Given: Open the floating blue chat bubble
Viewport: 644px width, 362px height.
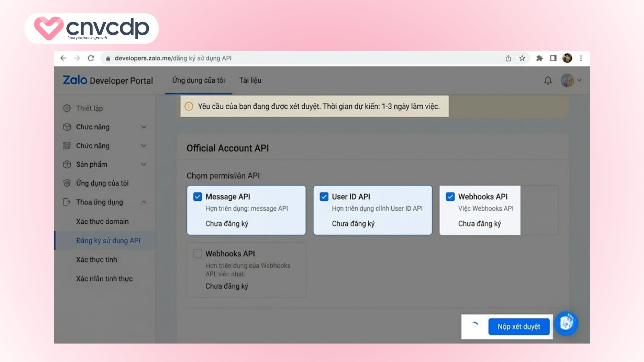Looking at the screenshot, I should (x=567, y=324).
